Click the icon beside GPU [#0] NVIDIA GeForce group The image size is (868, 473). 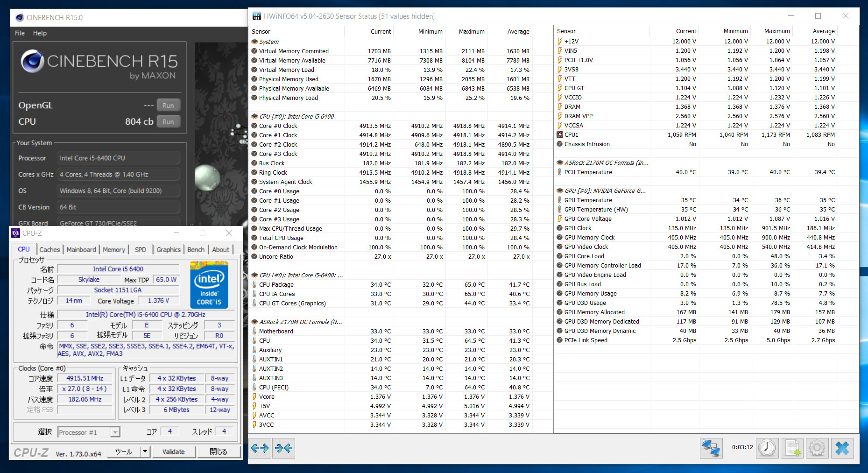click(x=560, y=191)
